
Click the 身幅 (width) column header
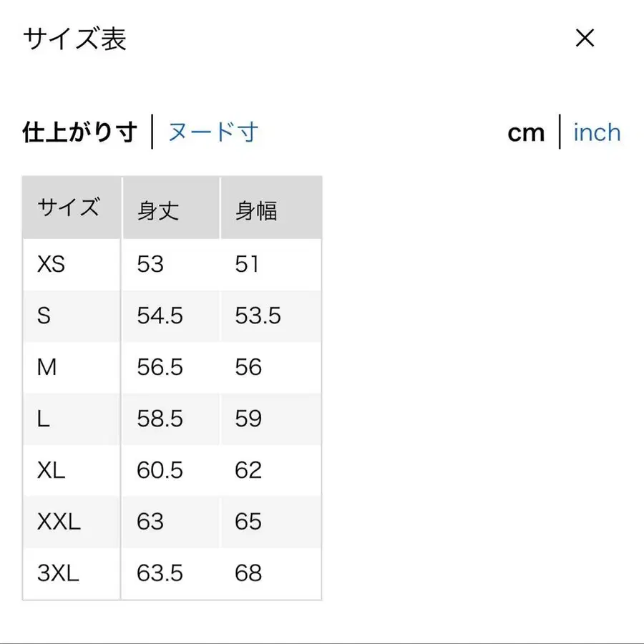pos(257,210)
